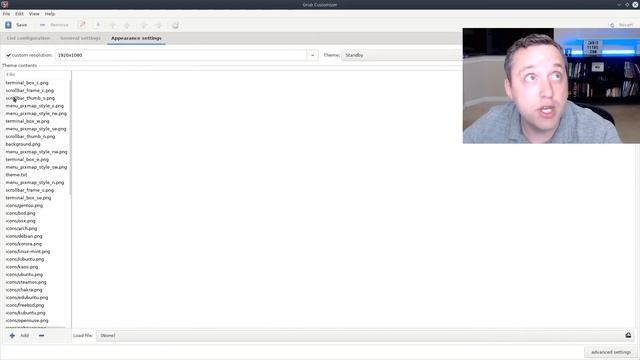
Task: Select scrollbar_frame_s.png file
Action: 30,190
